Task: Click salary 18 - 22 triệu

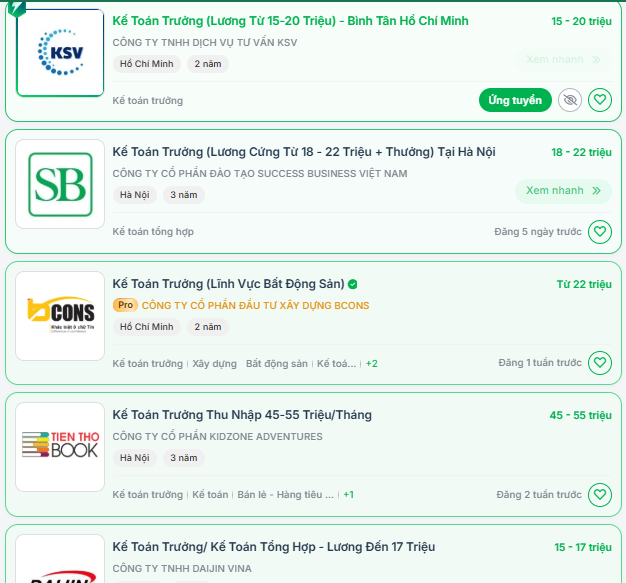Action: pos(581,152)
